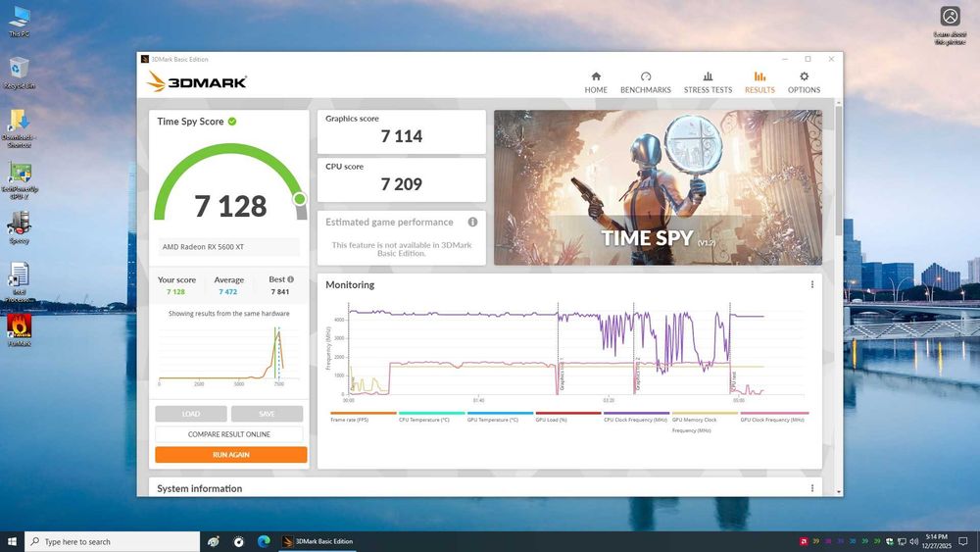The width and height of the screenshot is (980, 552).
Task: Click the round clock-like taskbar icon
Action: [239, 541]
